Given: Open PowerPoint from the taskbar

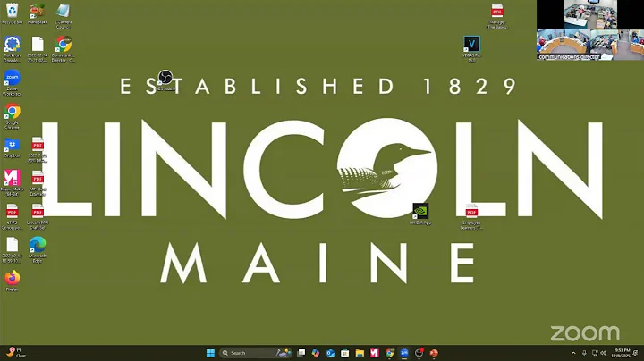Looking at the screenshot, I should click(434, 353).
